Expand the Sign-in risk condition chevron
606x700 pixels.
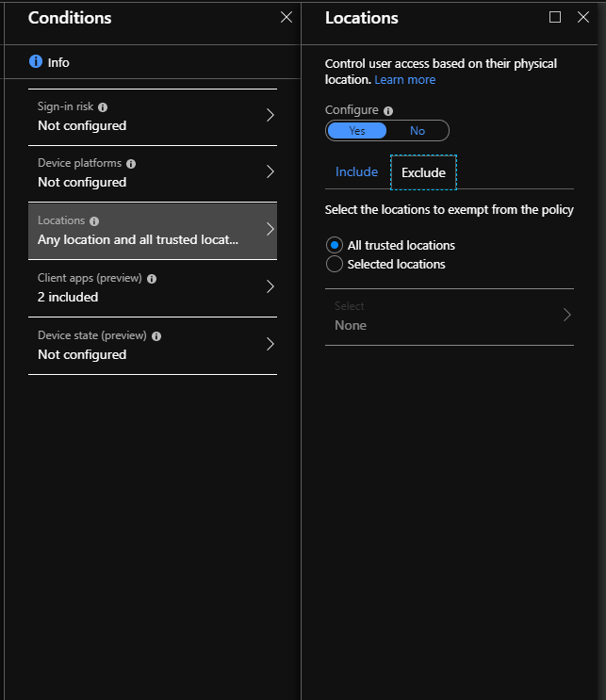(x=270, y=116)
